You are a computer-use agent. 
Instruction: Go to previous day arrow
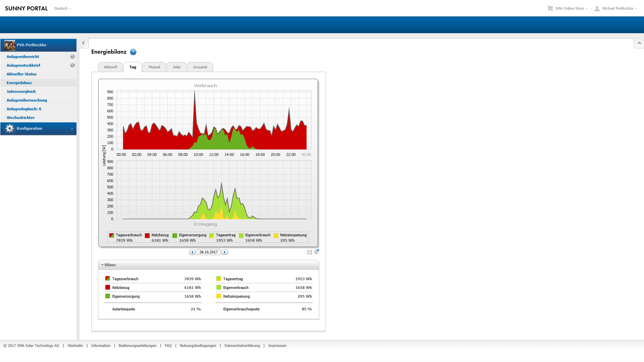(192, 252)
